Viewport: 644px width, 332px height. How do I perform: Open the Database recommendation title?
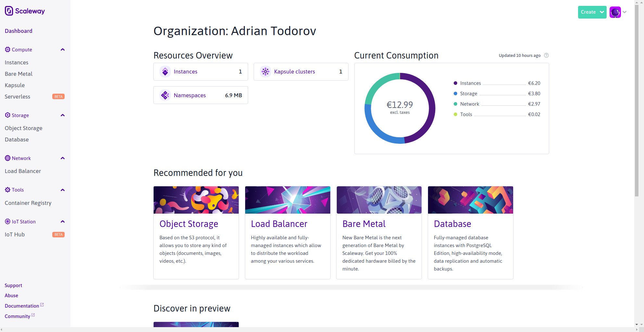(x=452, y=224)
